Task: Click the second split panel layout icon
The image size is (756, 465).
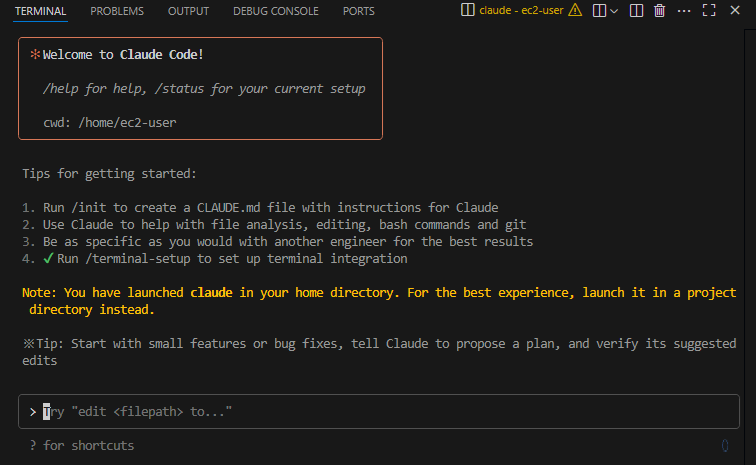Action: (x=636, y=10)
